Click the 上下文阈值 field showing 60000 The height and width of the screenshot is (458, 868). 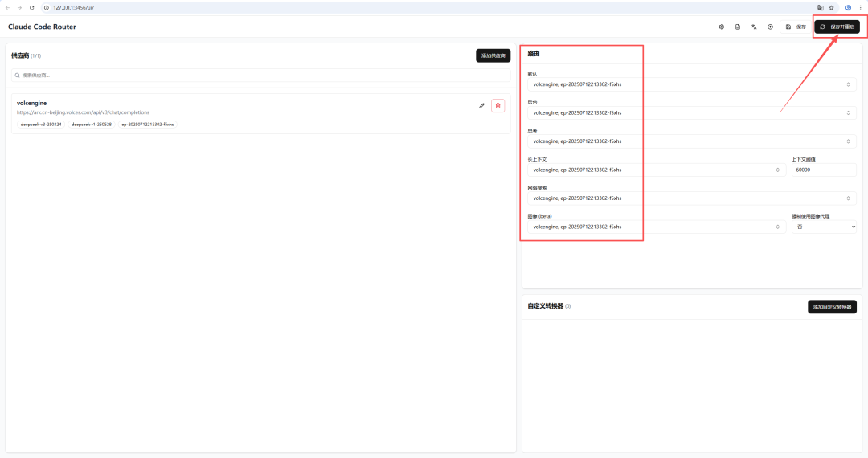click(824, 170)
